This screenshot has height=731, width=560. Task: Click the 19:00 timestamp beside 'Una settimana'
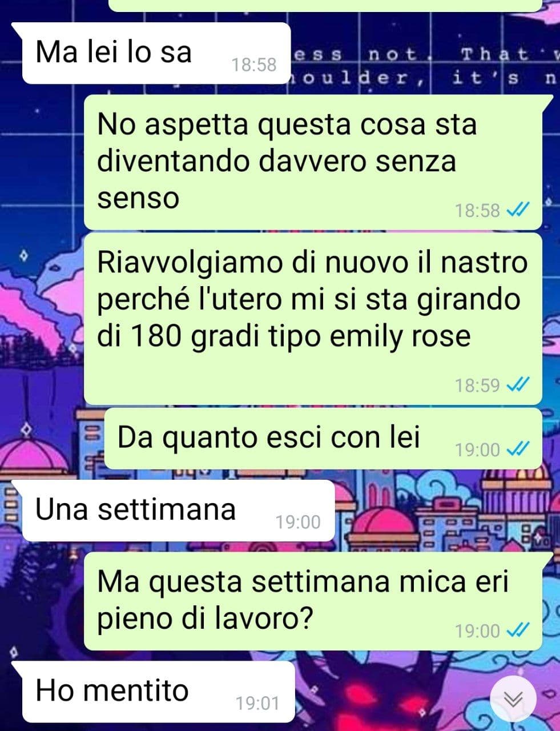tap(298, 522)
